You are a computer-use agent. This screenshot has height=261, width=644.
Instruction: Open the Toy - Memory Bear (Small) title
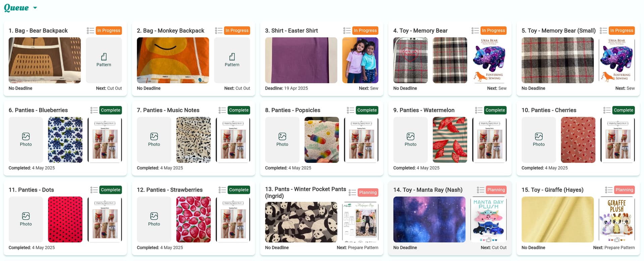(x=558, y=30)
